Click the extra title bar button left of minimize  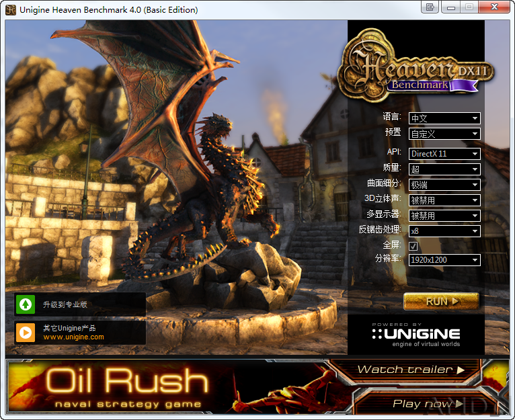tap(430, 7)
